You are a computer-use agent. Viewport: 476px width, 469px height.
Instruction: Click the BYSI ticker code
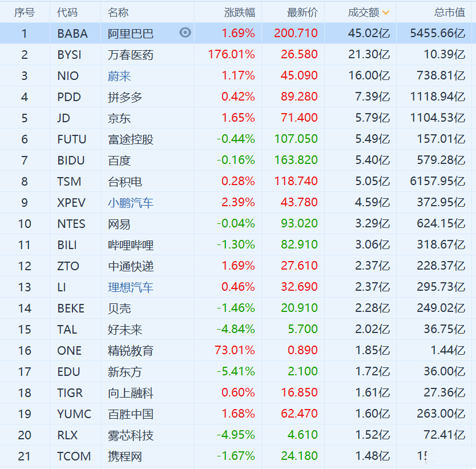point(69,55)
